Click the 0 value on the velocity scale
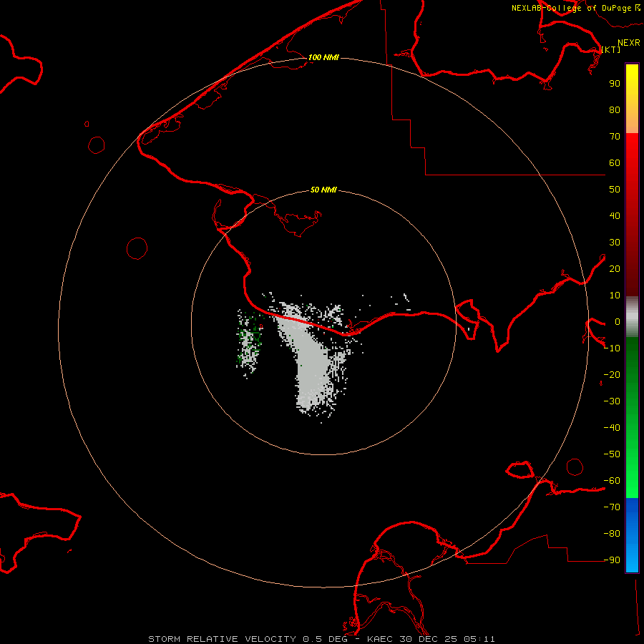This screenshot has width=644, height=644. pyautogui.click(x=618, y=321)
